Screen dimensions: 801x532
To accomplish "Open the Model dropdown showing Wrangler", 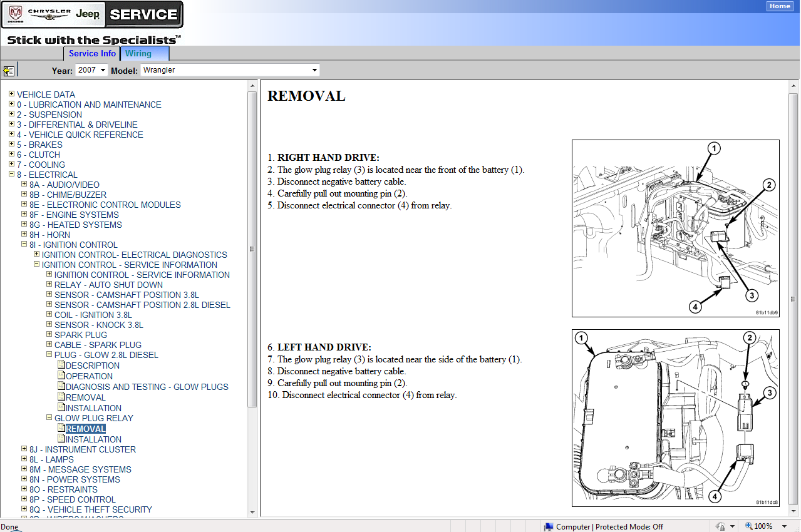I will [x=230, y=70].
